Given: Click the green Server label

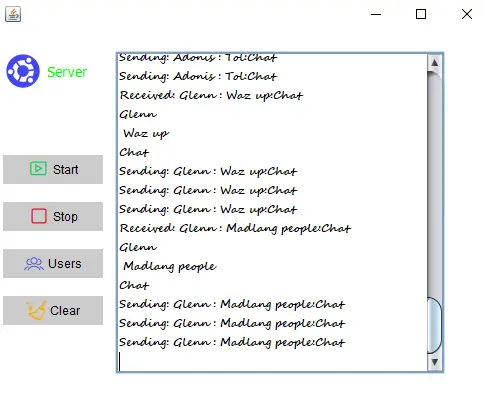Looking at the screenshot, I should [67, 72].
